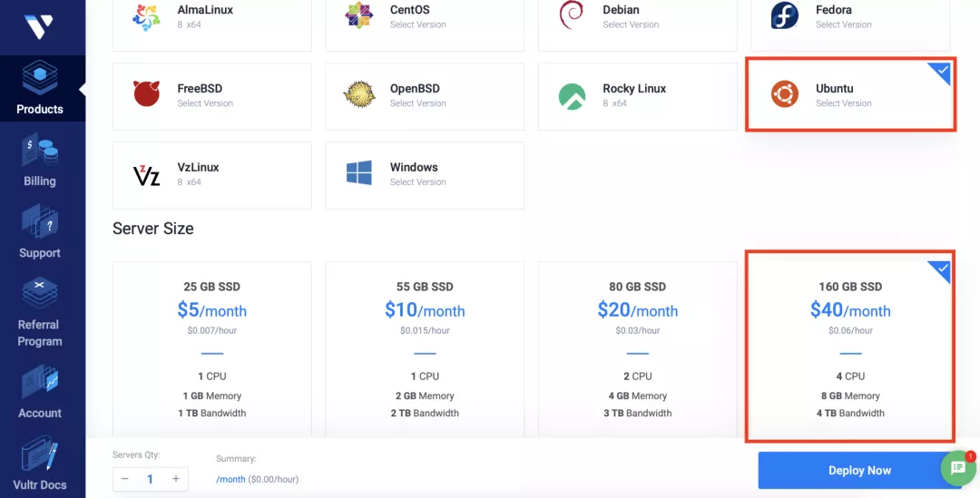
Task: Go to Support menu label
Action: coord(40,253)
